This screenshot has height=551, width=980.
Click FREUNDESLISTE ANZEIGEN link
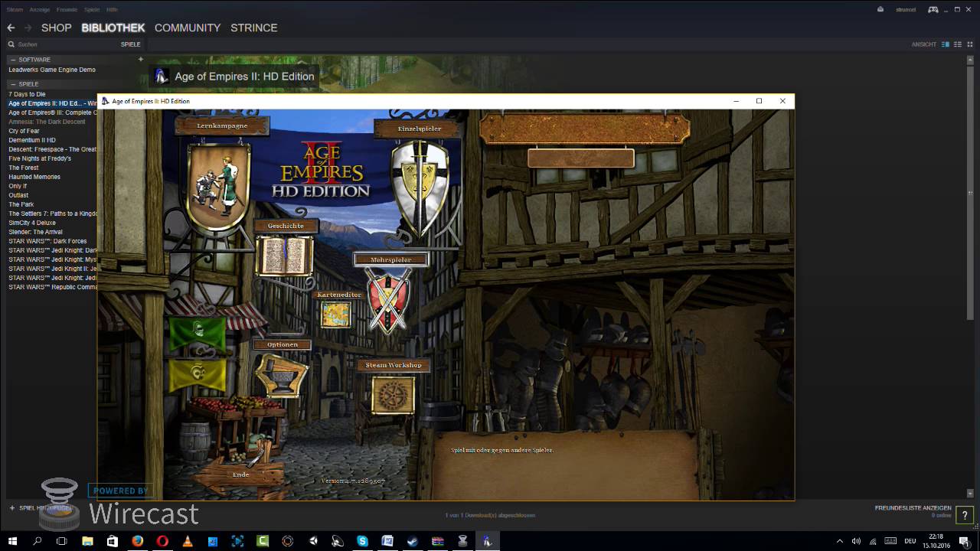pos(913,508)
